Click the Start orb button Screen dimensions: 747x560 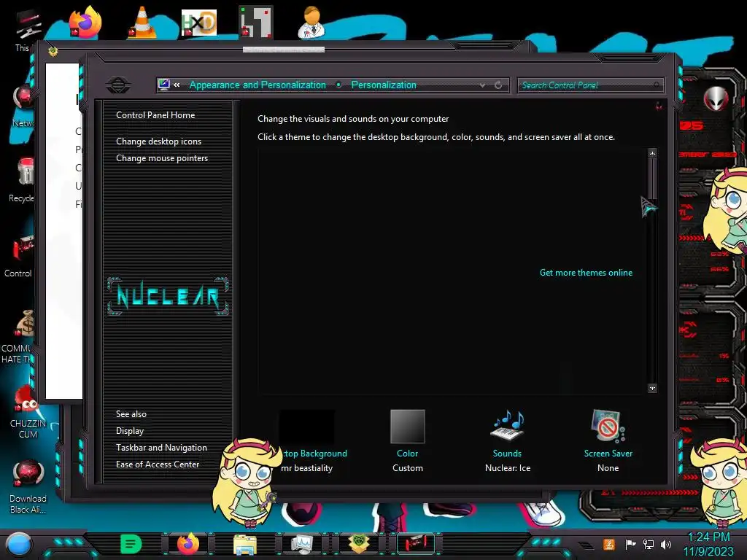(x=19, y=545)
